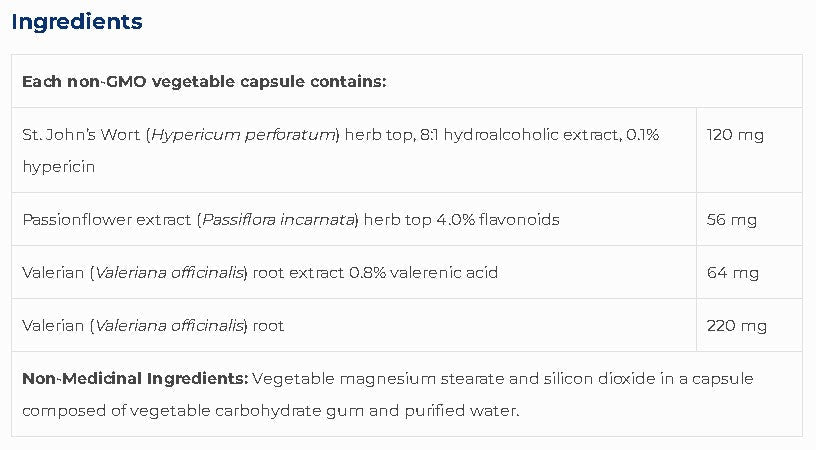Click the "silicon dioxide" text
Image resolution: width=816 pixels, height=450 pixels.
click(x=577, y=378)
